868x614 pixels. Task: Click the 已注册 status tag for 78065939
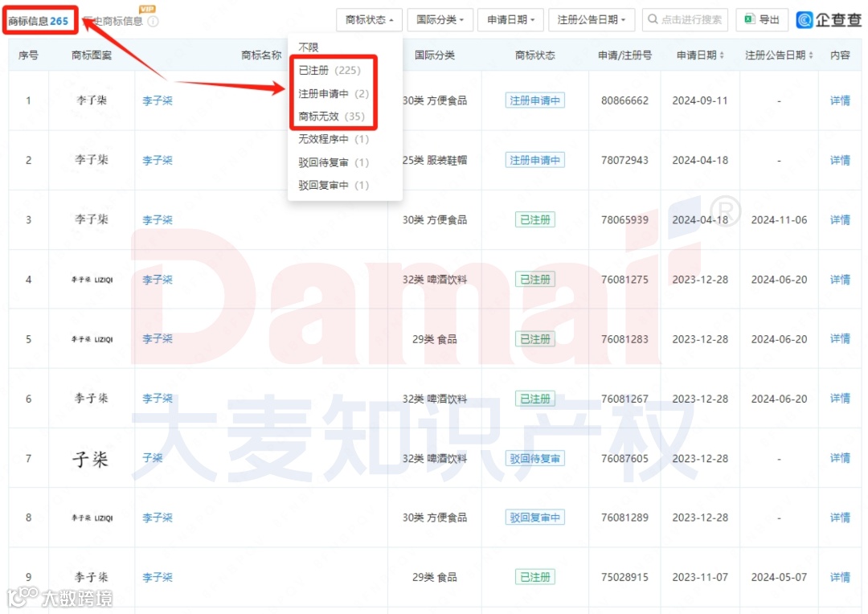pyautogui.click(x=534, y=219)
